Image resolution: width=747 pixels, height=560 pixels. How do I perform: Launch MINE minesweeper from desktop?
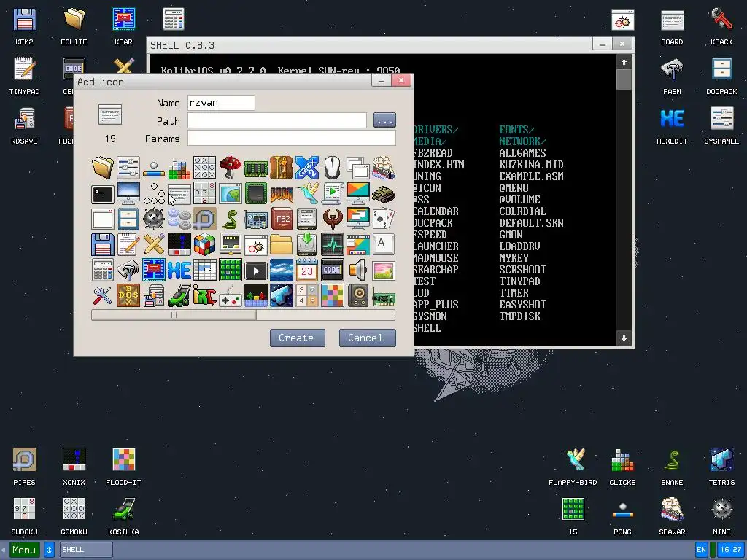(x=721, y=516)
